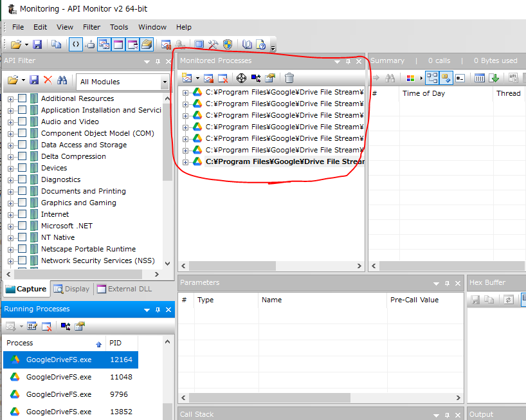Check the Additional Resources checkbox
Image resolution: width=526 pixels, height=420 pixels.
coord(22,98)
